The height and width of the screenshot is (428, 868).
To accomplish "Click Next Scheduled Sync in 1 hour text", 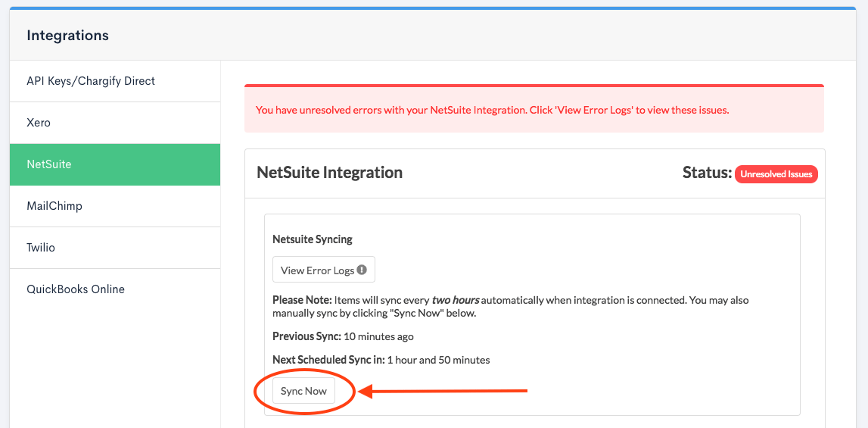I will pyautogui.click(x=381, y=360).
